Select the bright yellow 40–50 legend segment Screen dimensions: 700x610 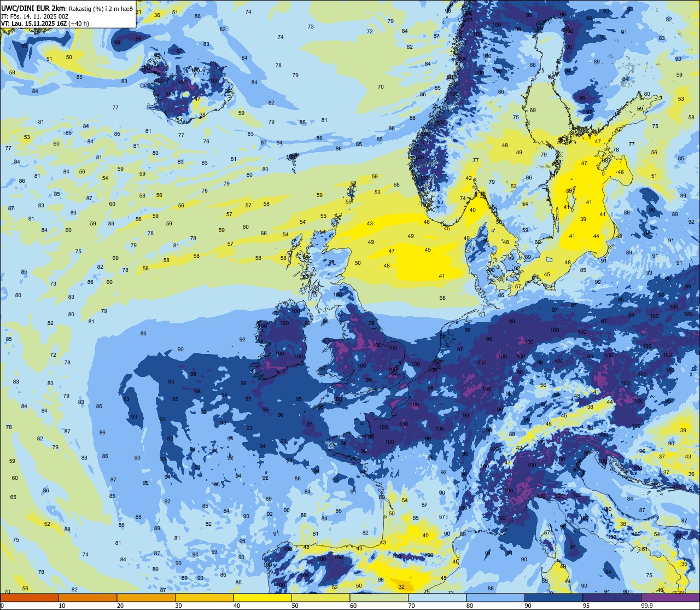pyautogui.click(x=262, y=597)
